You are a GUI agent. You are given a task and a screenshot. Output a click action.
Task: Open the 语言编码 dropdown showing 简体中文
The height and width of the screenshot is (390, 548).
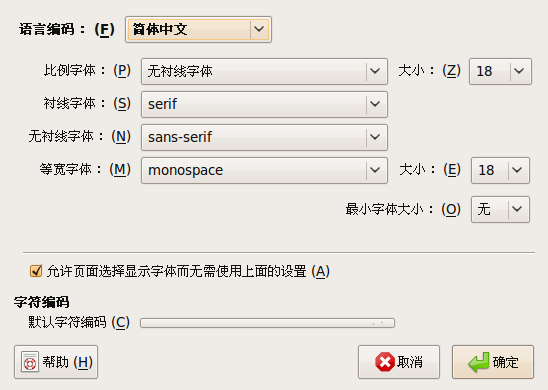pyautogui.click(x=198, y=29)
